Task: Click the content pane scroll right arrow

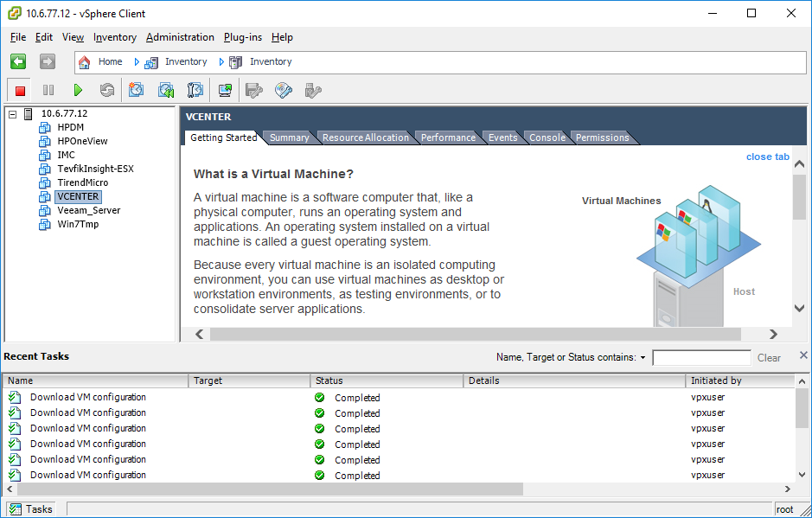Action: 773,334
